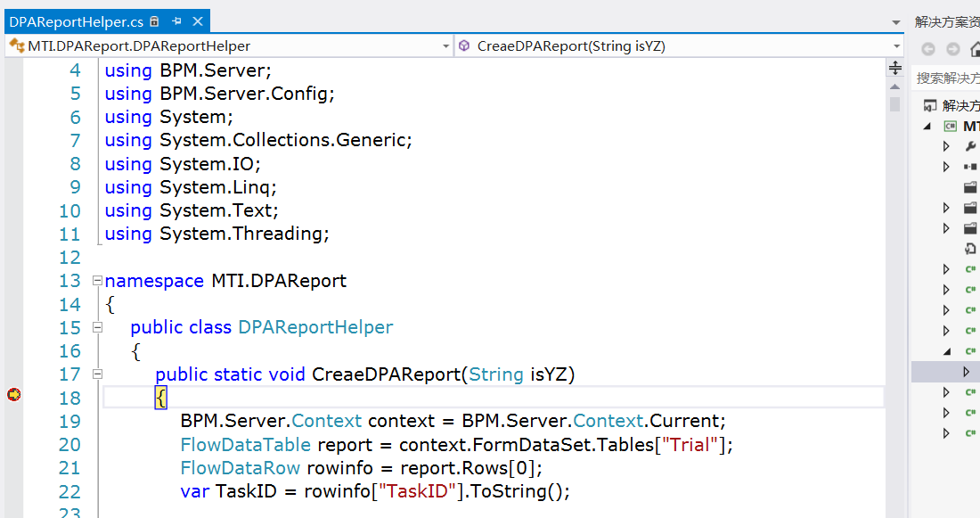The image size is (980, 518).
Task: Click the 'using System.Linq;' line
Action: point(191,187)
